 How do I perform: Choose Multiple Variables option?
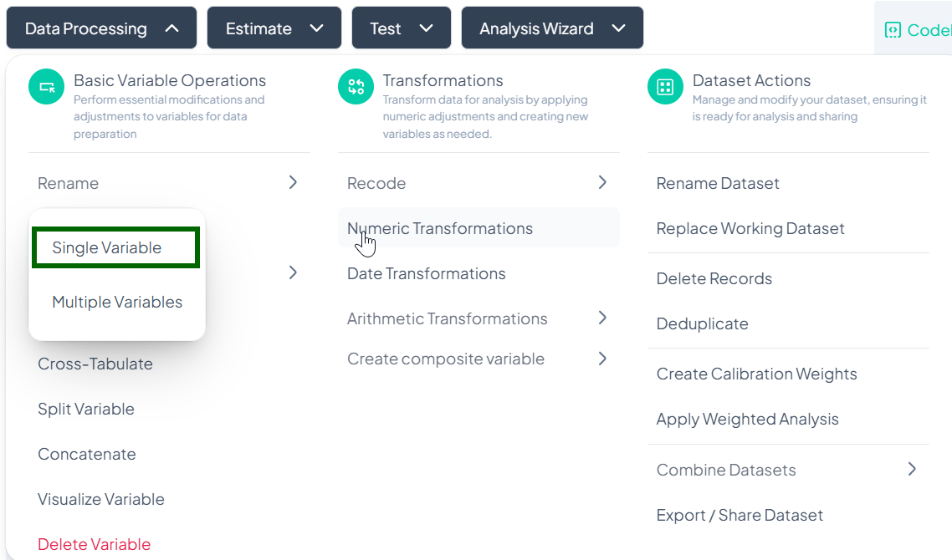(x=117, y=302)
